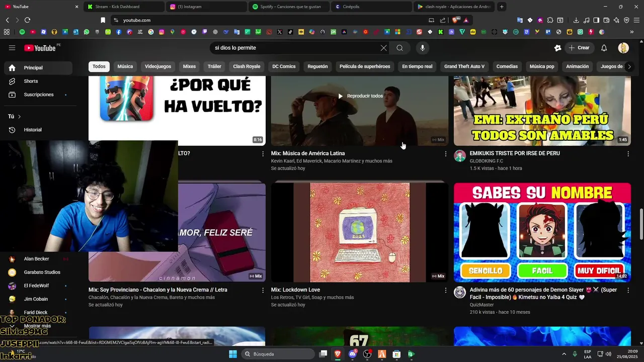Go to Principal in the sidebar

(38, 67)
